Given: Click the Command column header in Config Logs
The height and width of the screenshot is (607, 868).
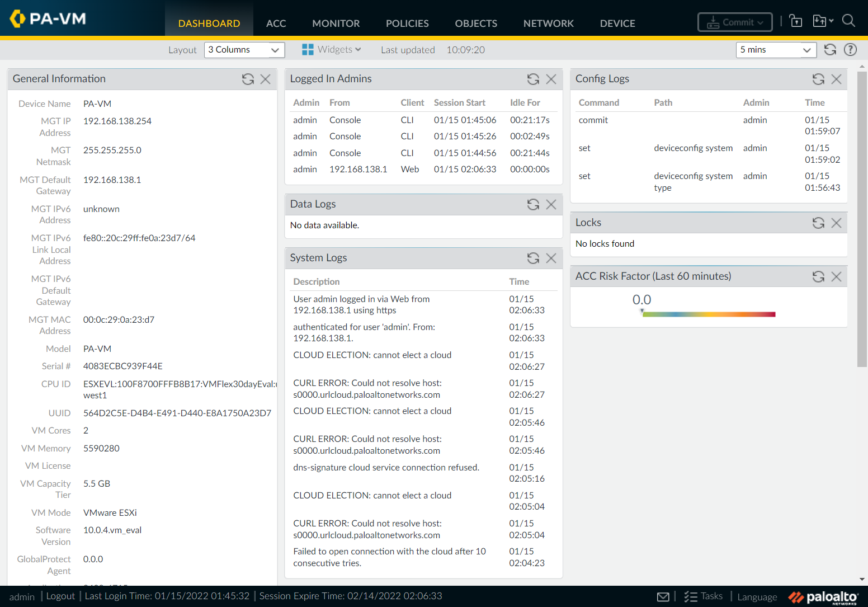Looking at the screenshot, I should pos(599,103).
